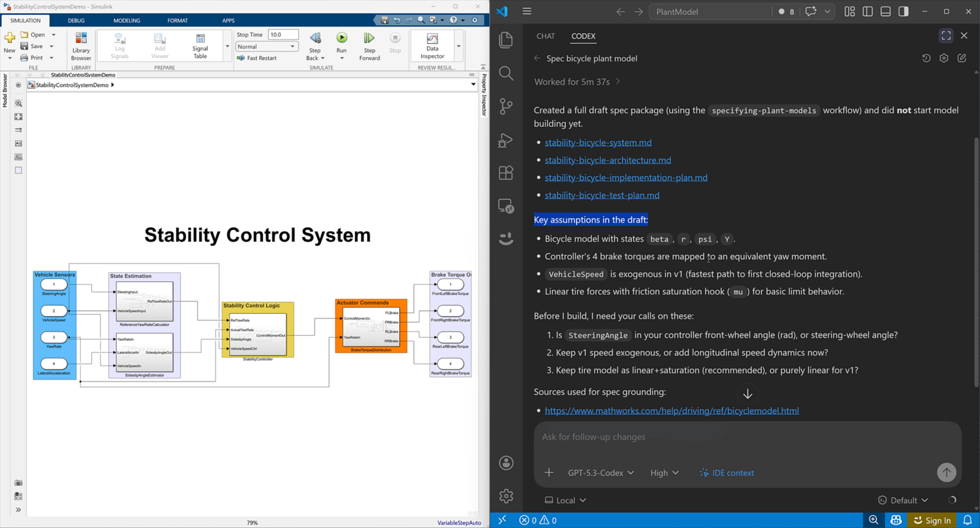The height and width of the screenshot is (528, 980).
Task: Switch to the CHAT tab
Action: [x=545, y=36]
